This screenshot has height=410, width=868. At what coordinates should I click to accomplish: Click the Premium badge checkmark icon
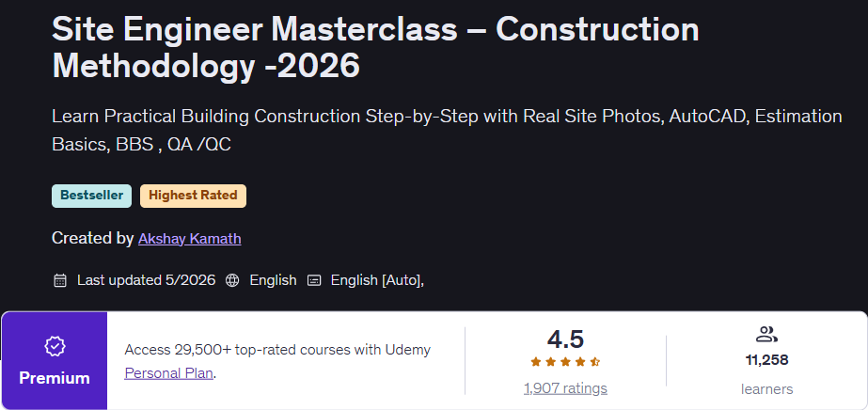tap(55, 347)
